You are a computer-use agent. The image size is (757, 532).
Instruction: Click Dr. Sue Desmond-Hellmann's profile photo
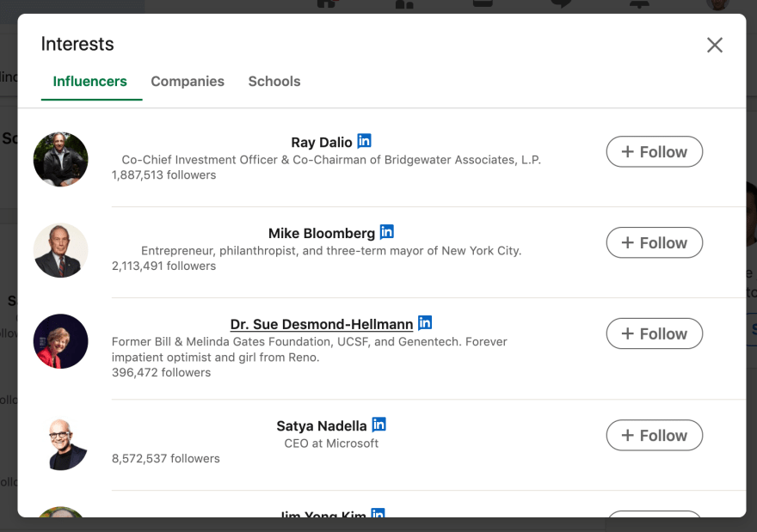pyautogui.click(x=61, y=341)
